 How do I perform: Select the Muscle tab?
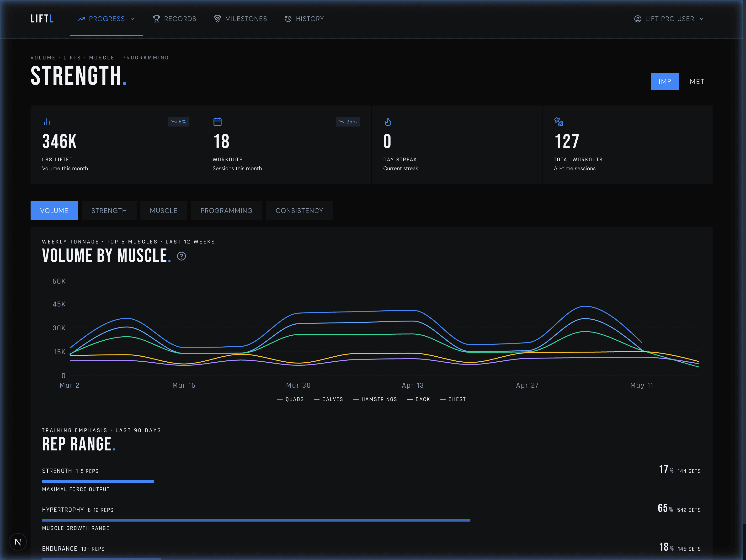pyautogui.click(x=164, y=211)
